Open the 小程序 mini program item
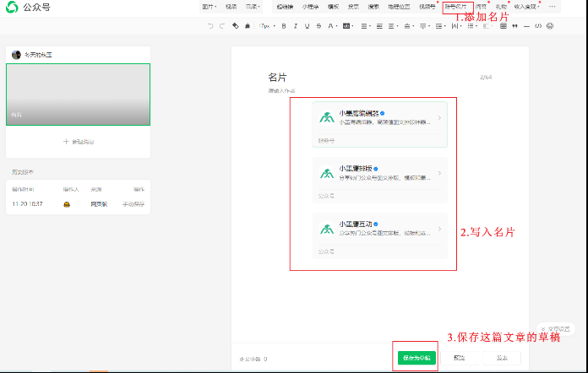The image size is (588, 373). pyautogui.click(x=310, y=7)
